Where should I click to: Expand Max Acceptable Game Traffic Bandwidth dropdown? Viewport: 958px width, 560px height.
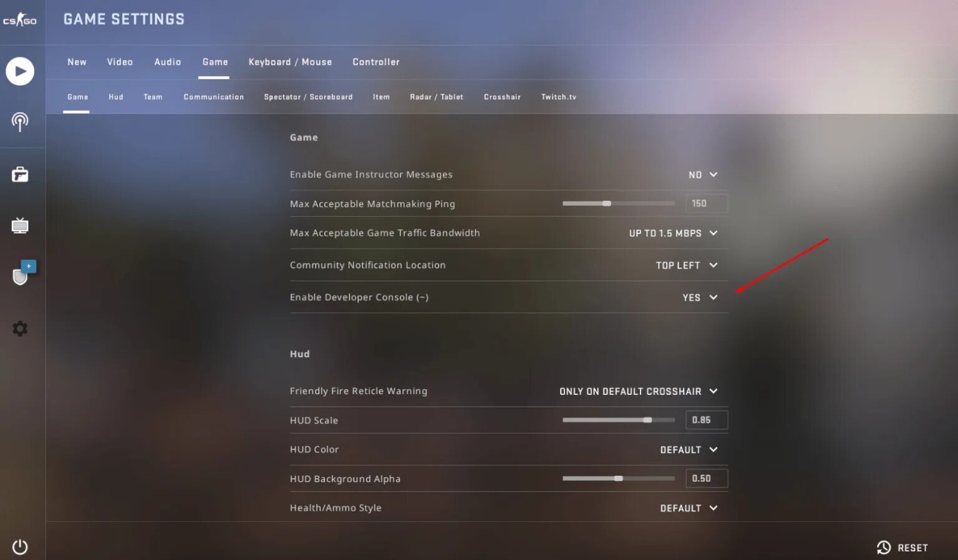point(673,233)
